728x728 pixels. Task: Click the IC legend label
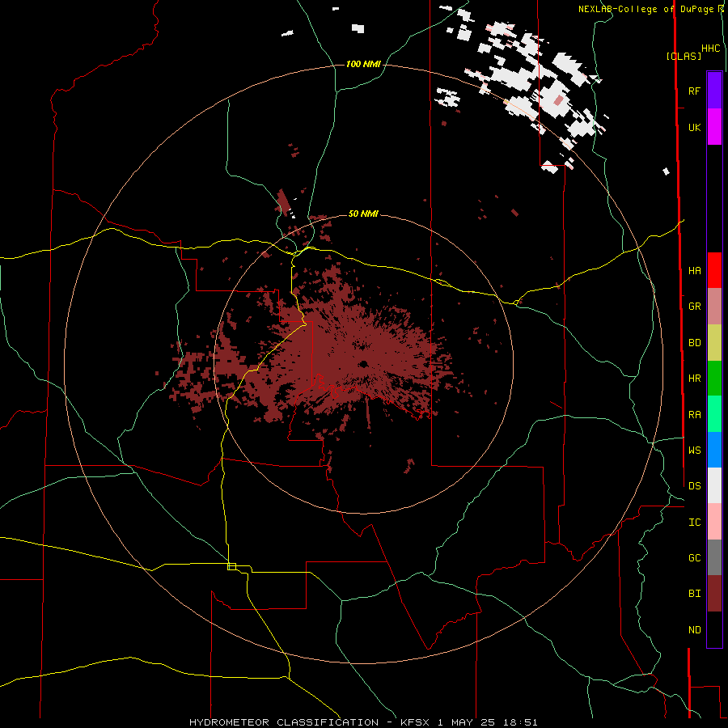[694, 523]
